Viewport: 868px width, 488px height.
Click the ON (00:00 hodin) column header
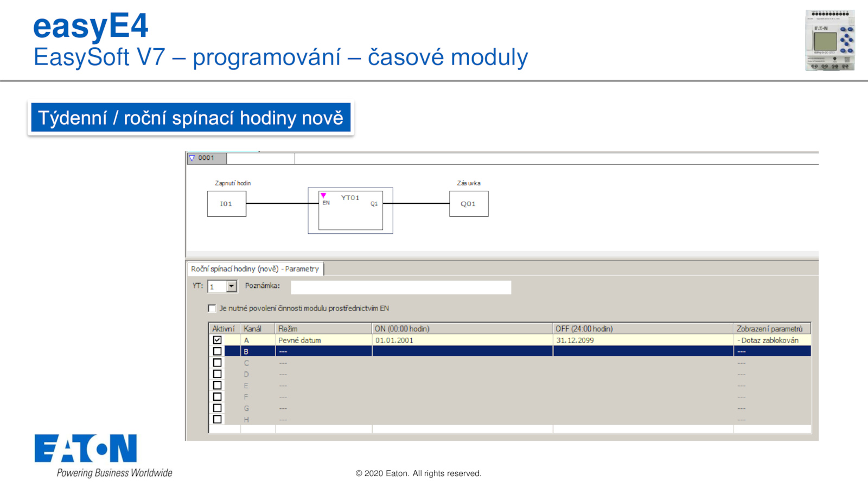(462, 329)
